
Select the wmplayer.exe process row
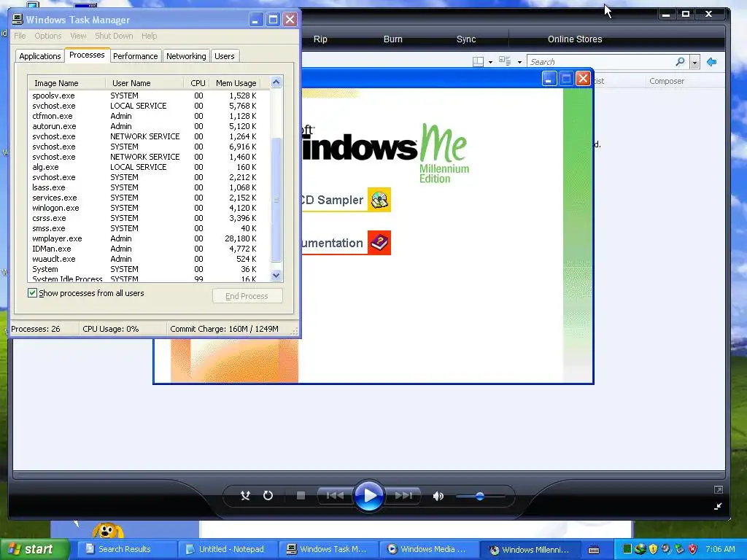coord(149,238)
